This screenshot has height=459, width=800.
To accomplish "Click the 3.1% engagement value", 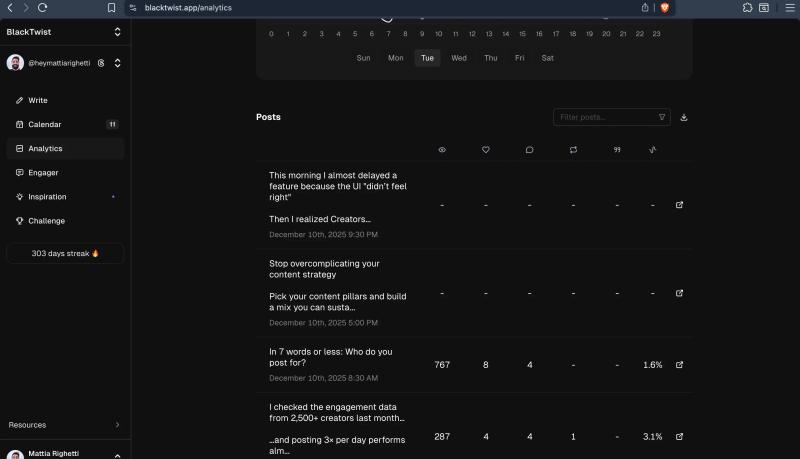I will coord(653,437).
